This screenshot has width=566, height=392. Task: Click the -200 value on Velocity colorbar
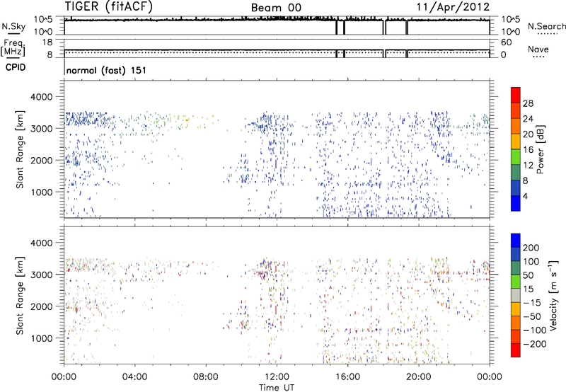point(535,344)
